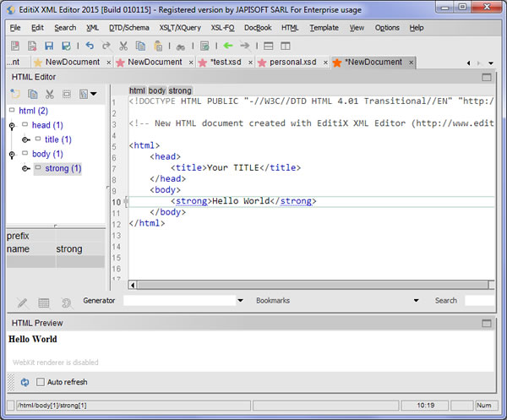Click into the Search input field
507x420 pixels.
pos(479,300)
